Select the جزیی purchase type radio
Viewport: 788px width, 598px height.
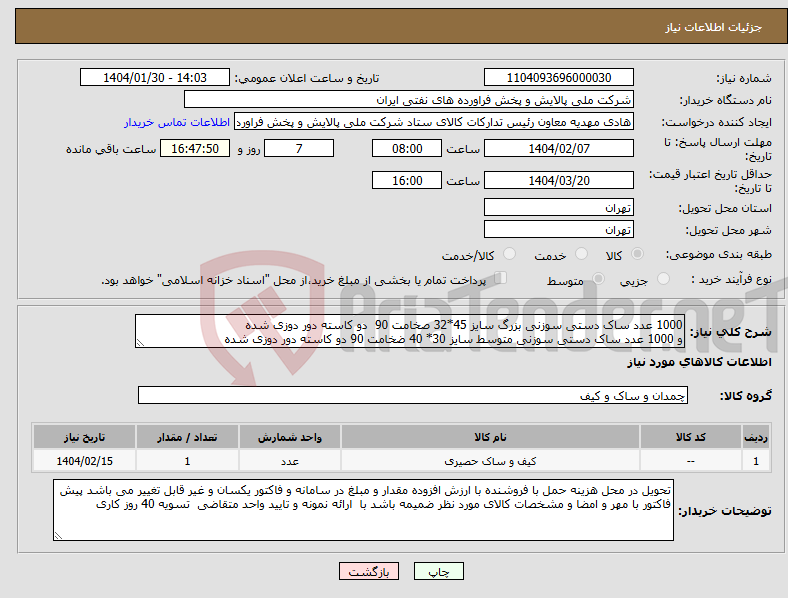tap(663, 278)
